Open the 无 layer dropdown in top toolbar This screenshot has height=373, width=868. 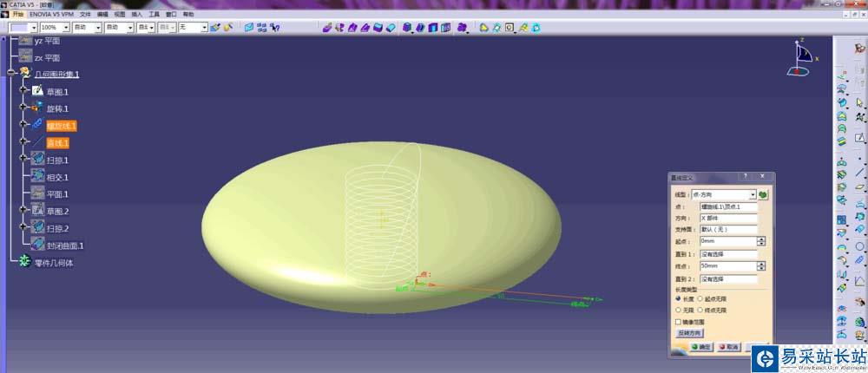pos(204,27)
